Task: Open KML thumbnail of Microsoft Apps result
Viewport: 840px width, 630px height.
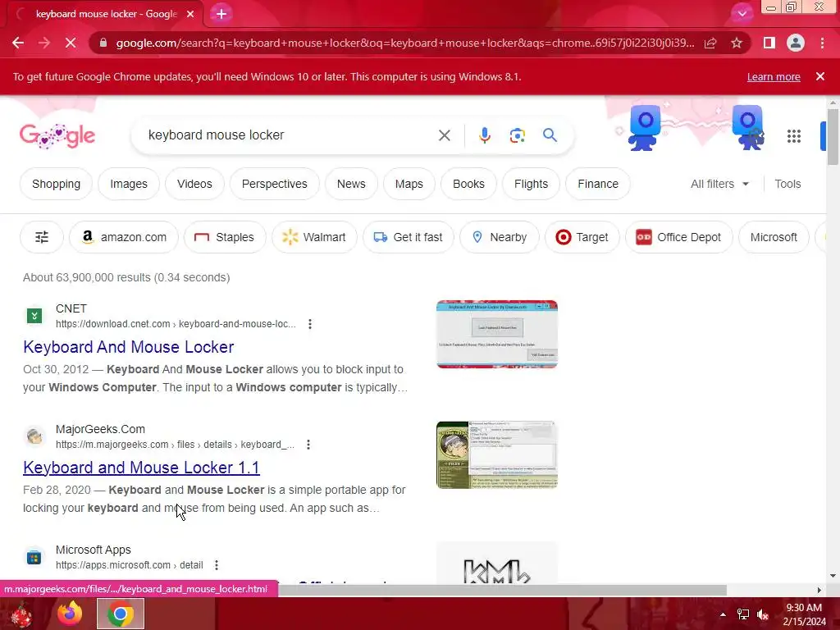Action: tap(496, 563)
